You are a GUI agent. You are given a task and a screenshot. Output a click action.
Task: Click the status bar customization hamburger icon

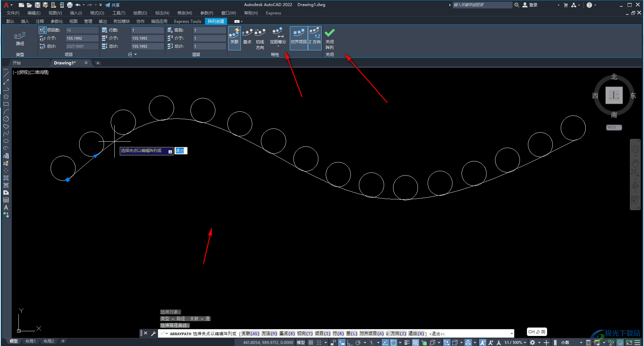[x=637, y=343]
